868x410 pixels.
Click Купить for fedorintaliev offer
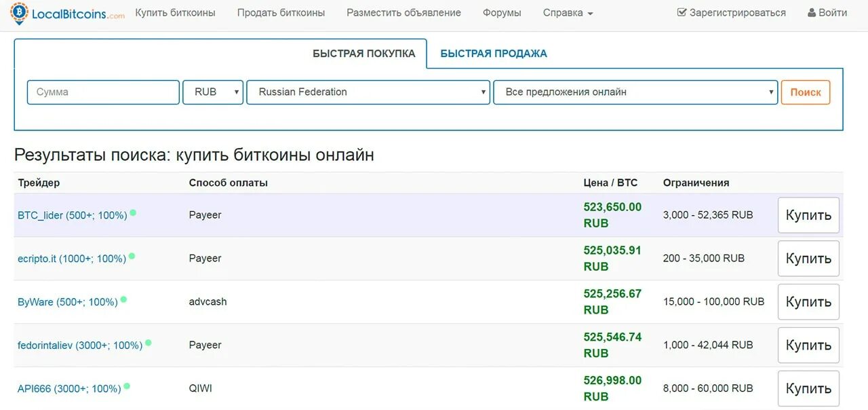tap(808, 346)
